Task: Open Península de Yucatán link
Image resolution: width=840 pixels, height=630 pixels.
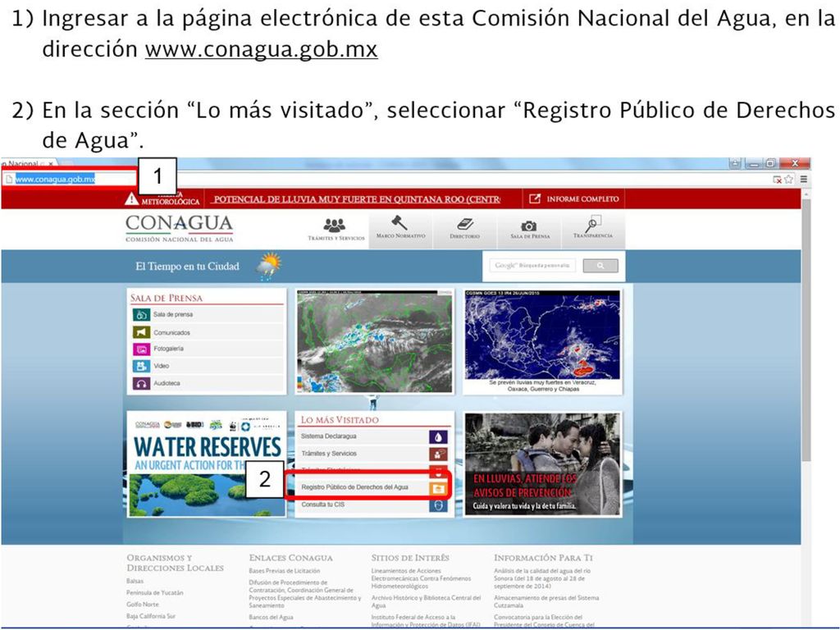Action: click(155, 593)
